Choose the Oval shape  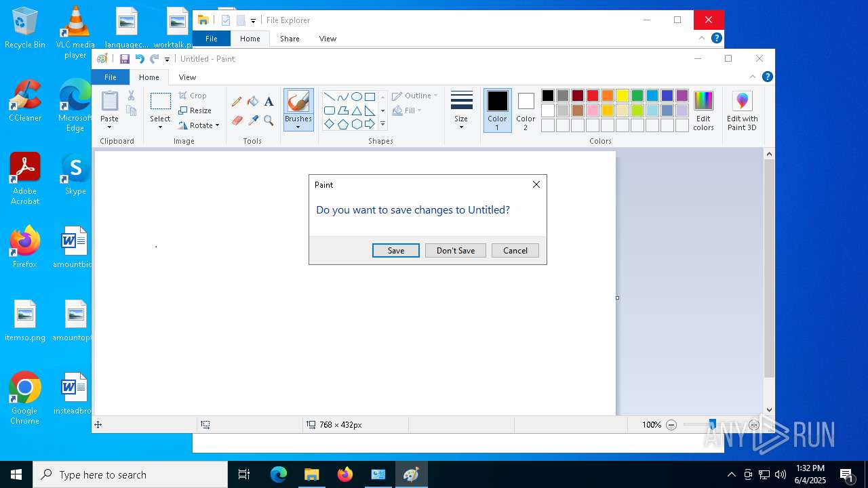(x=356, y=96)
